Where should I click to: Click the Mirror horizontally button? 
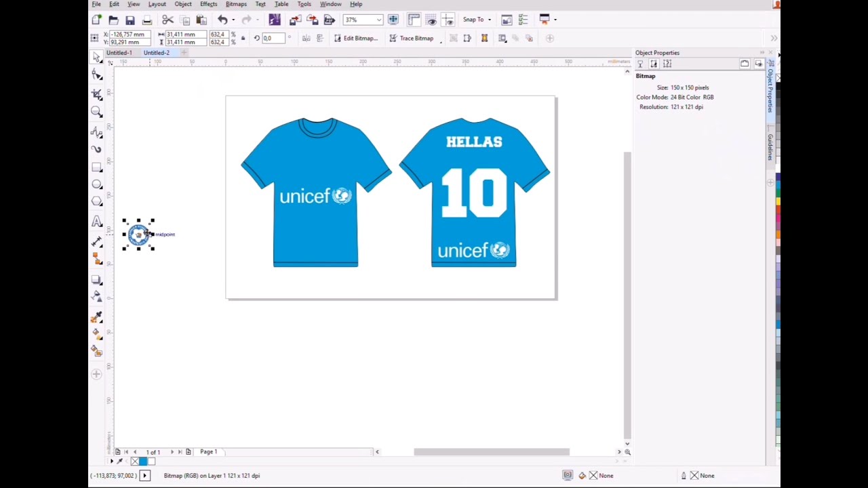306,39
